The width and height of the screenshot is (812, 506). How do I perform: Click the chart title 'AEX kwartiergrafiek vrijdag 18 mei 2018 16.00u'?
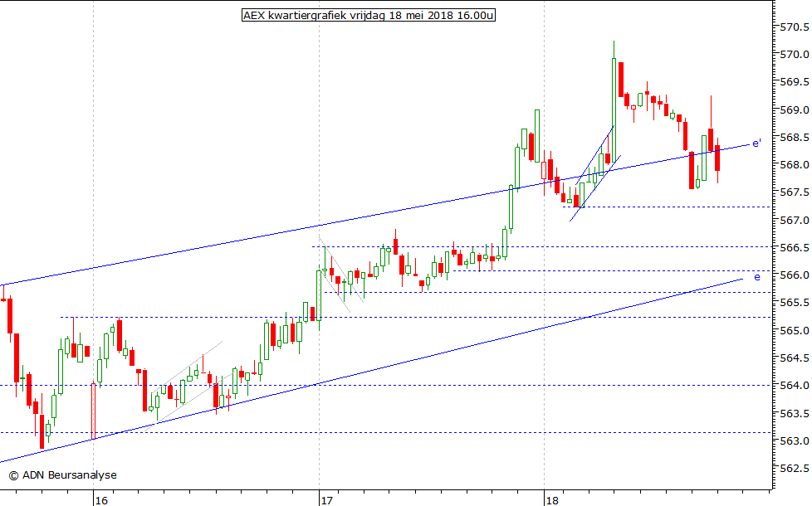tap(368, 16)
